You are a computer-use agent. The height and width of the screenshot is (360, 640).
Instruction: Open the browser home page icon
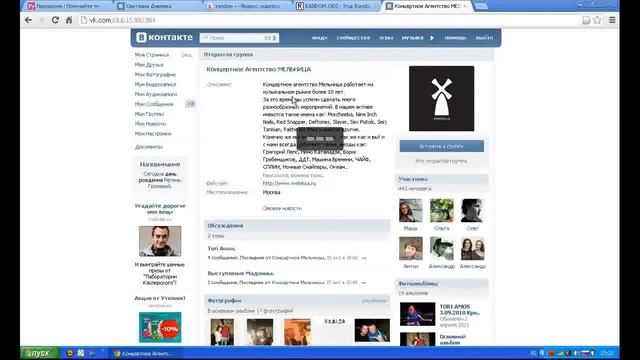pyautogui.click(x=69, y=20)
